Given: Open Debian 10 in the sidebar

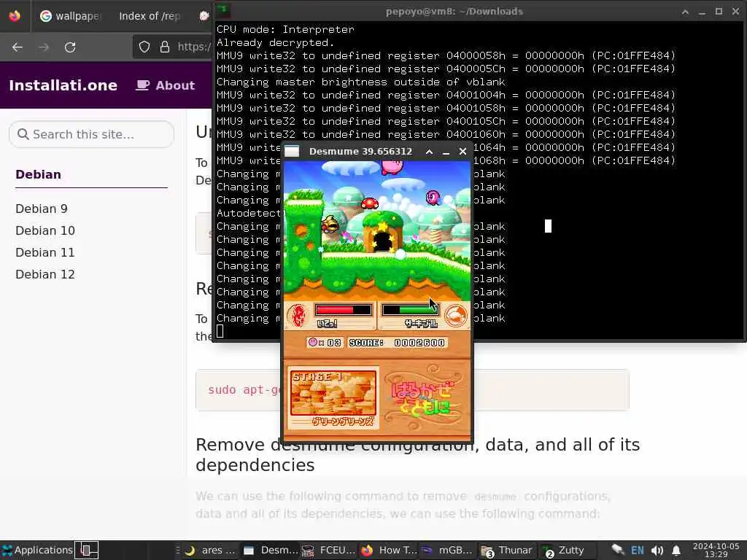Looking at the screenshot, I should 45,230.
